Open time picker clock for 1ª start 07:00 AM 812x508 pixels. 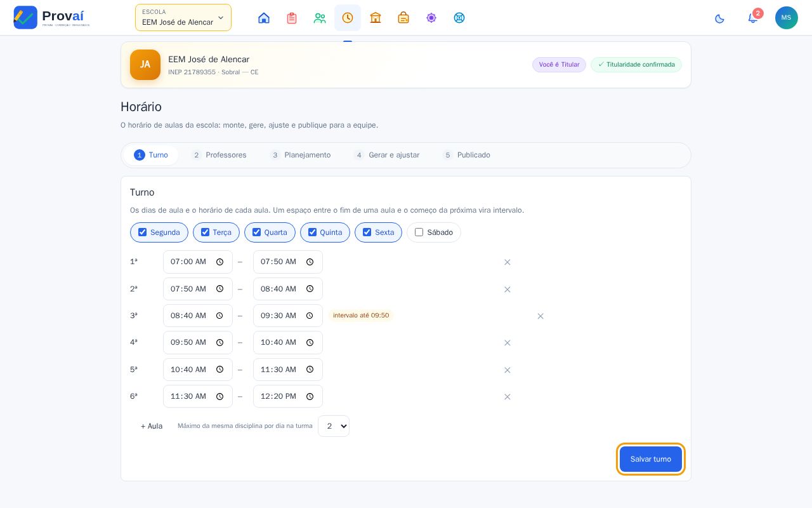pyautogui.click(x=220, y=262)
